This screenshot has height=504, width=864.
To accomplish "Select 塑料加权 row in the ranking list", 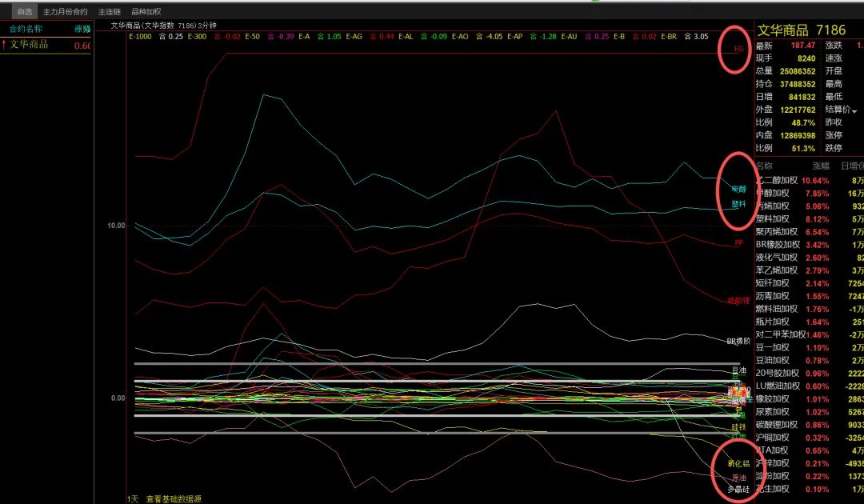I will pyautogui.click(x=810, y=218).
